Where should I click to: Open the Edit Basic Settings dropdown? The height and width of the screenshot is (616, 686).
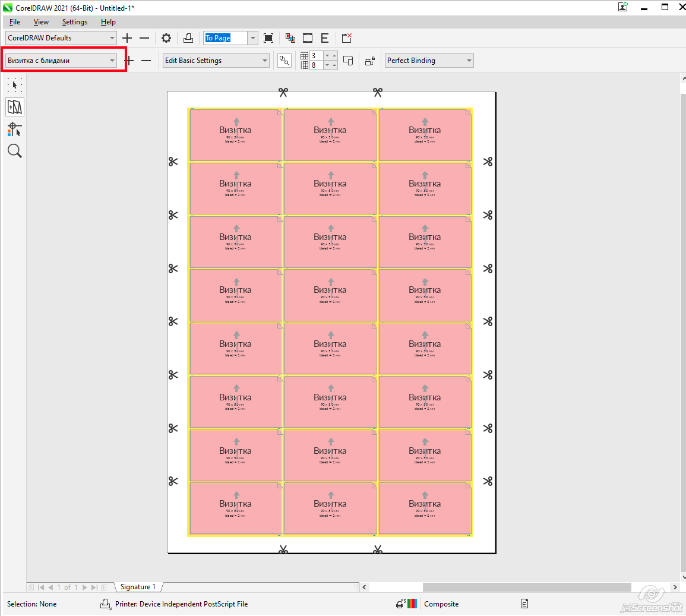coord(216,61)
